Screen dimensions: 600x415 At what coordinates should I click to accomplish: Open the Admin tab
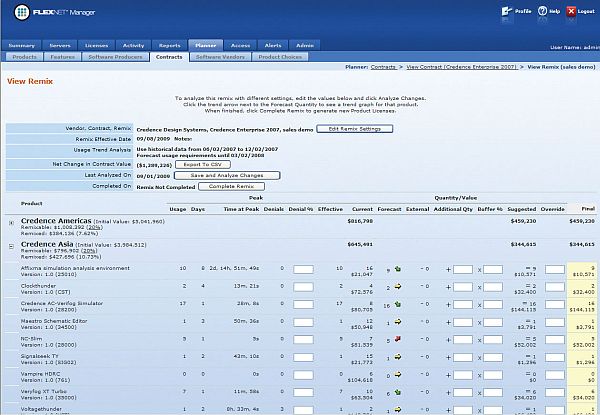(x=305, y=46)
